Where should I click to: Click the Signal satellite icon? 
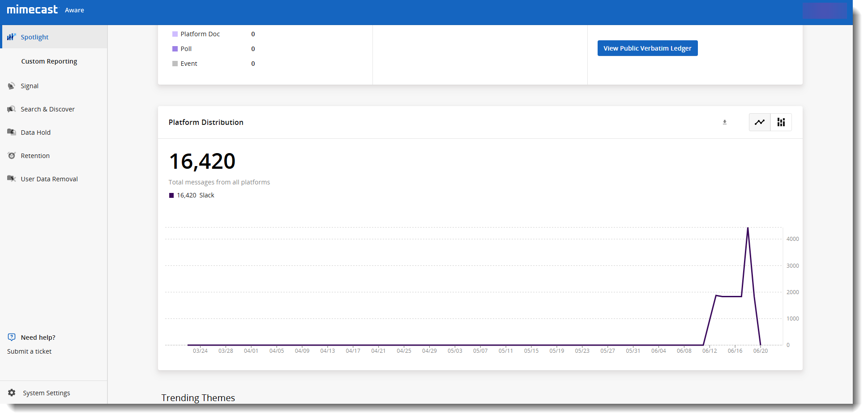pos(11,86)
